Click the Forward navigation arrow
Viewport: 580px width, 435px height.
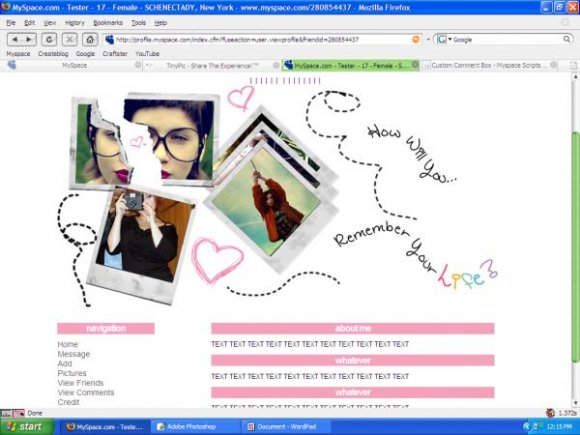click(x=29, y=39)
